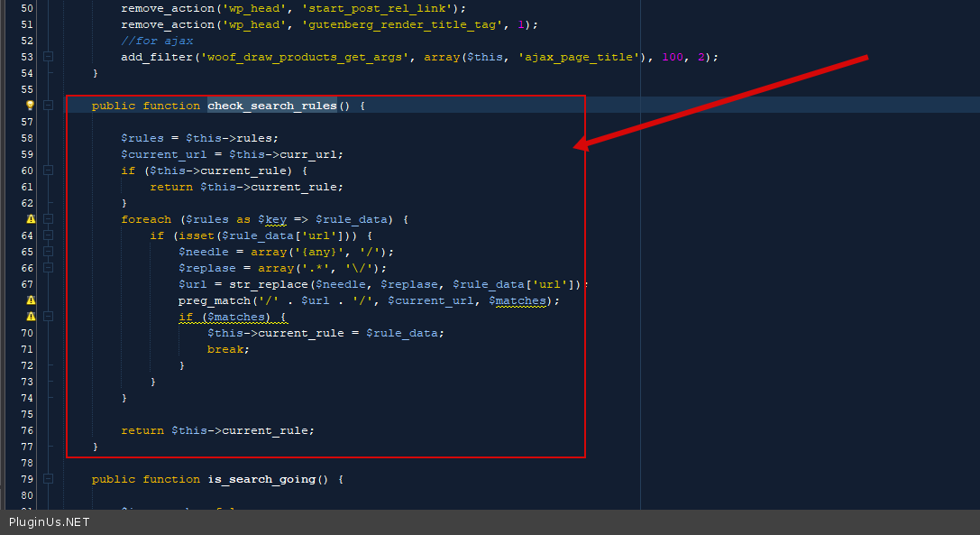Screen dimensions: 980x535
Task: Click the is_search_going function name
Action: point(261,479)
